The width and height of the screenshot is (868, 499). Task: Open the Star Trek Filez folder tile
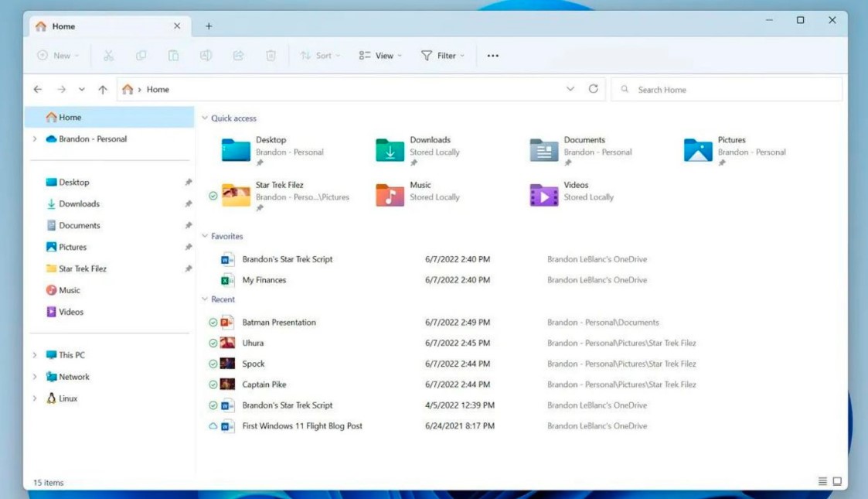[280, 196]
